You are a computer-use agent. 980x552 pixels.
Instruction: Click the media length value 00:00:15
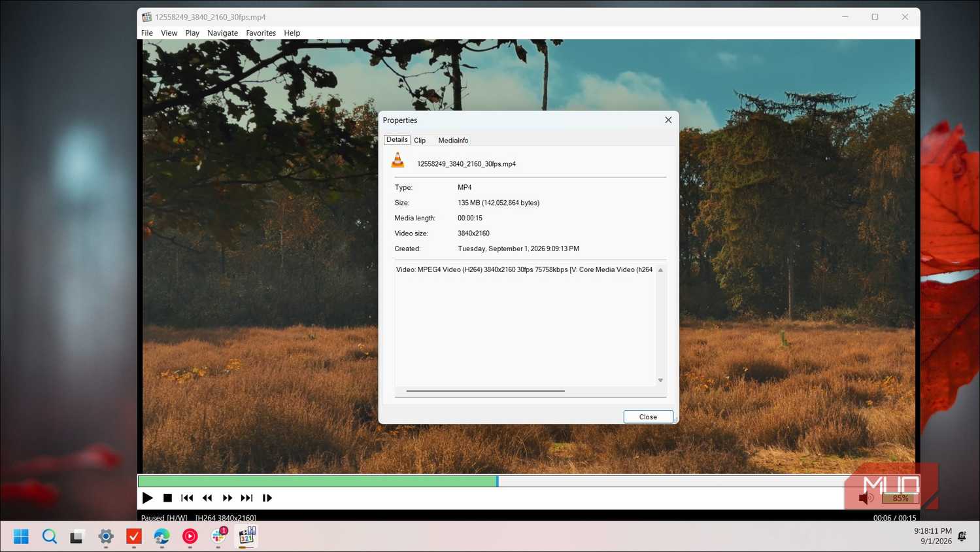pos(470,218)
